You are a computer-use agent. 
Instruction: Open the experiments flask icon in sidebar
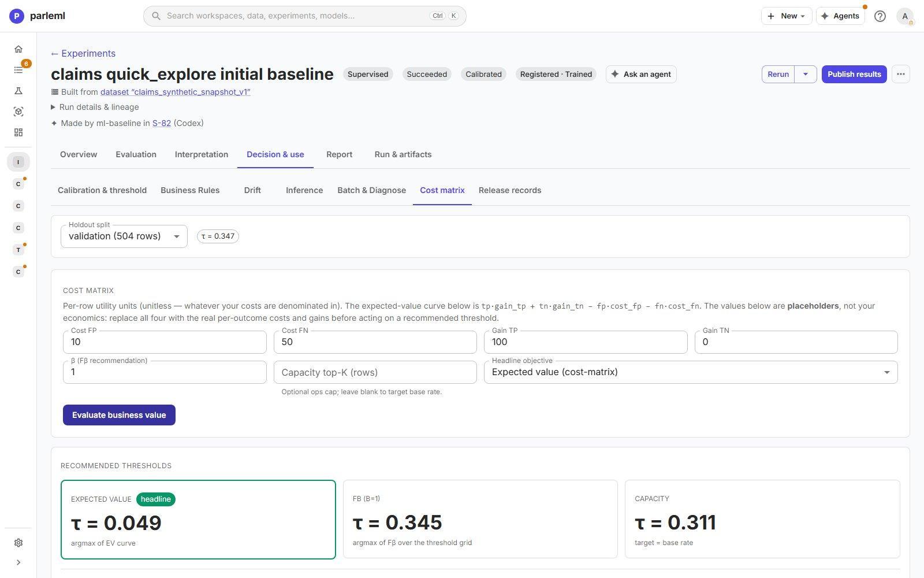tap(18, 91)
